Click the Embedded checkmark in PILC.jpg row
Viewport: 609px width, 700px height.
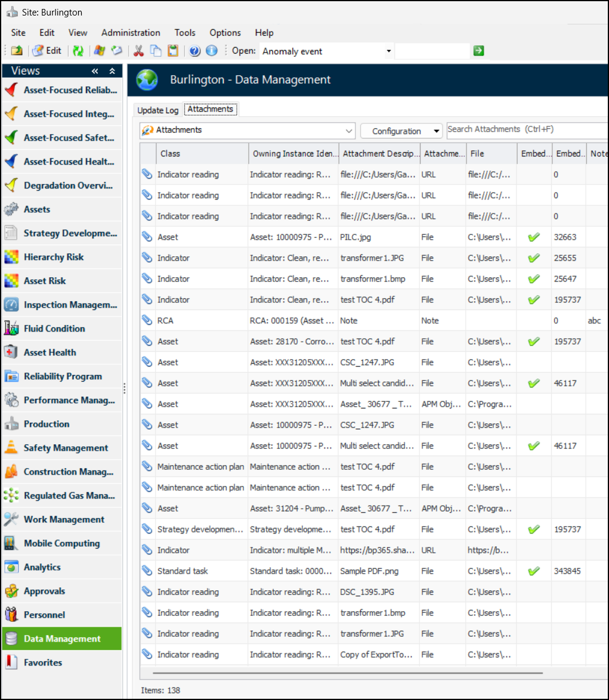coord(533,237)
